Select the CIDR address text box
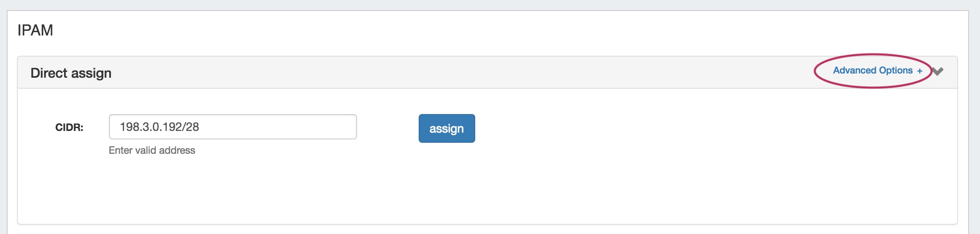980x234 pixels. point(233,127)
